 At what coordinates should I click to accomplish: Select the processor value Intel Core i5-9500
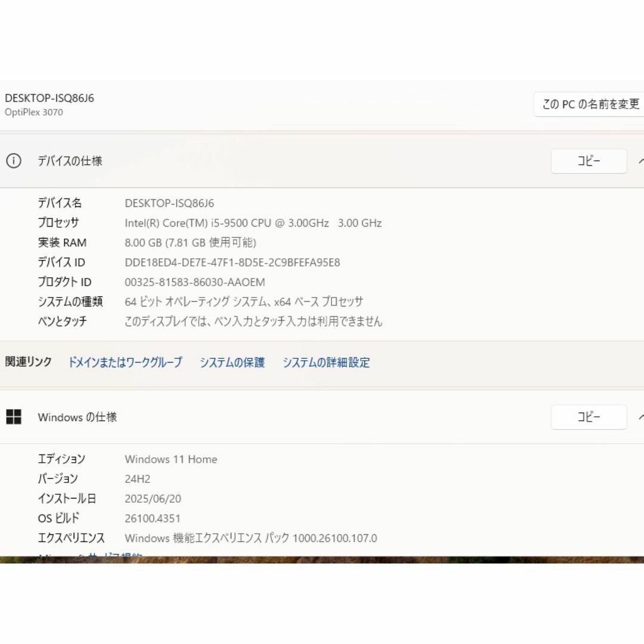tap(253, 223)
